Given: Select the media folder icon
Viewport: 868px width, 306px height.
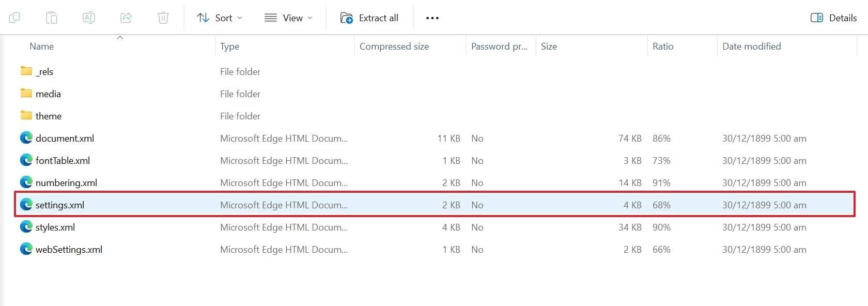Looking at the screenshot, I should tap(26, 93).
